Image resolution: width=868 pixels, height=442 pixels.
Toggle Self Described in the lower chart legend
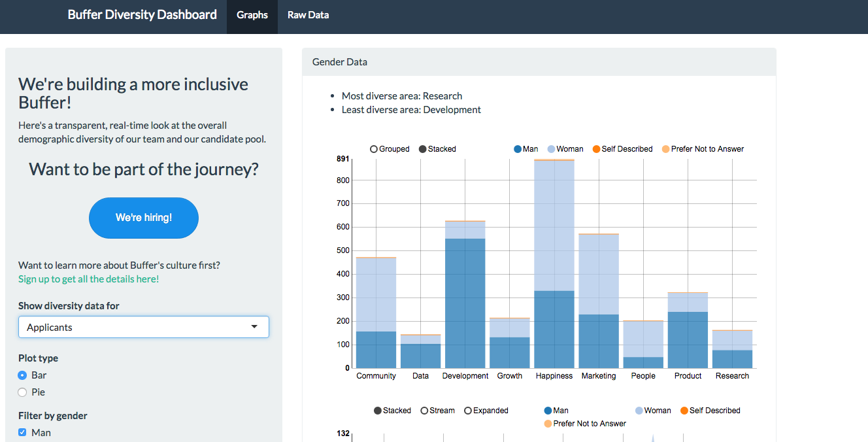click(x=710, y=411)
